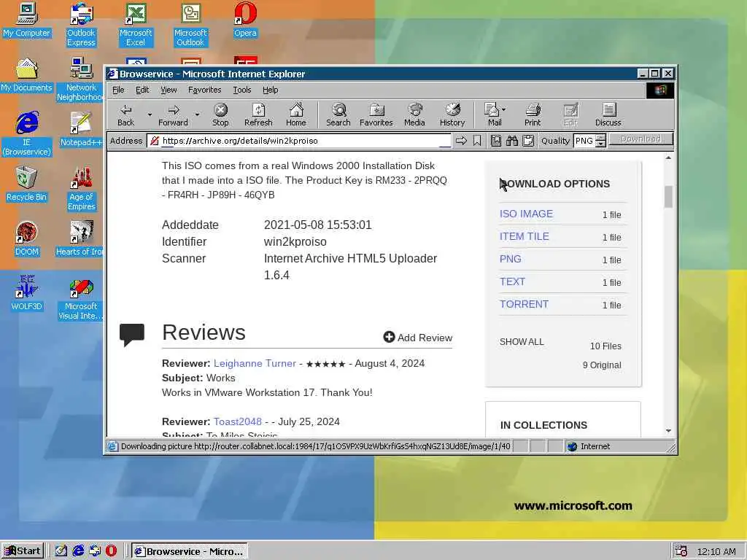The image size is (747, 560).
Task: Select the WOLF3D desktop shortcut
Action: tap(27, 293)
